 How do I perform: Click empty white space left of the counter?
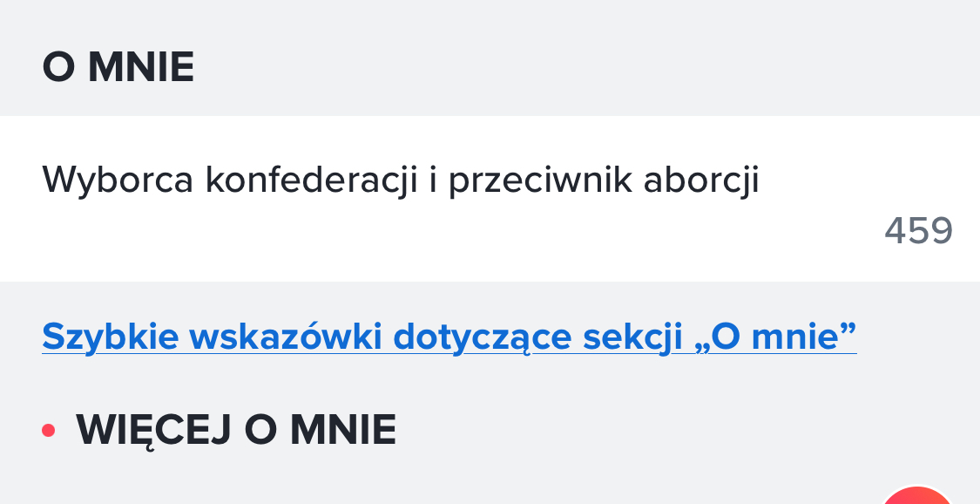click(436, 234)
